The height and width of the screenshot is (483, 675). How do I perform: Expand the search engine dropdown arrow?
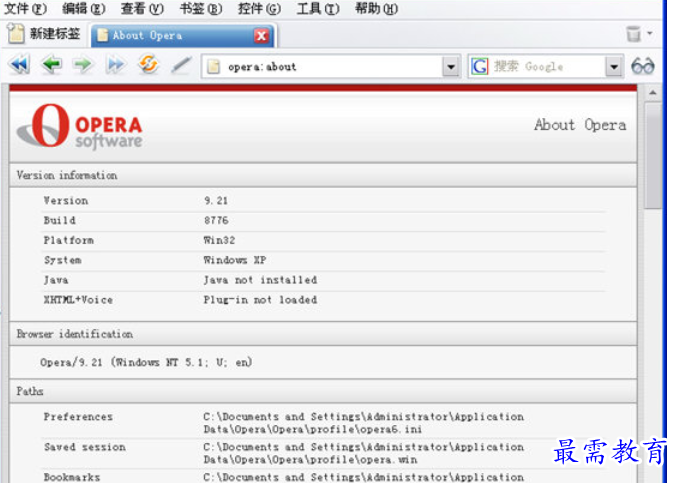pos(614,67)
